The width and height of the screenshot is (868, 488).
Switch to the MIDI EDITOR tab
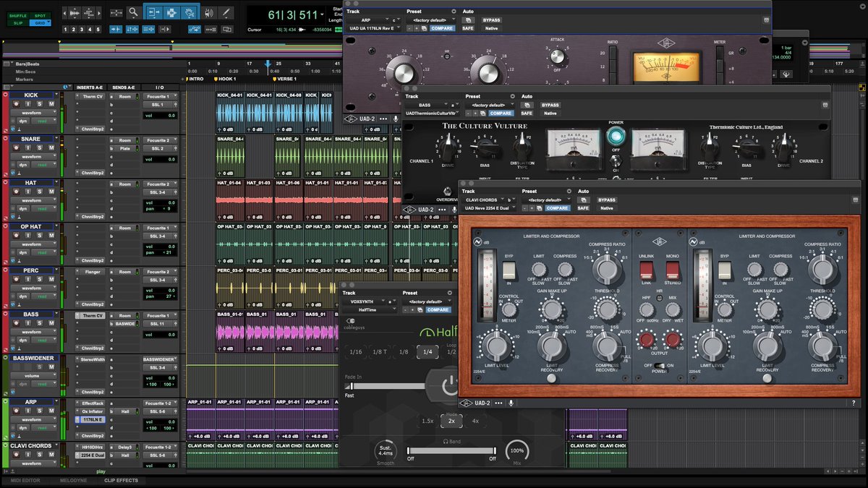pyautogui.click(x=25, y=480)
